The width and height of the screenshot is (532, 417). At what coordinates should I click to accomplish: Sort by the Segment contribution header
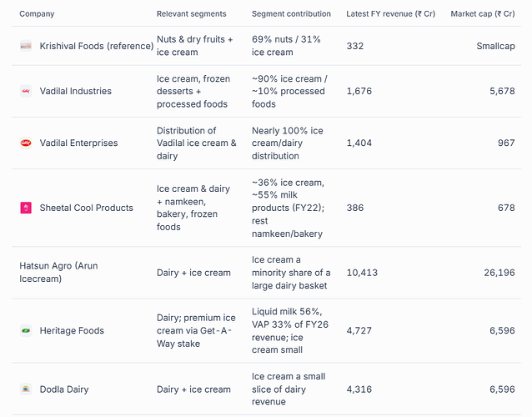[x=291, y=14]
